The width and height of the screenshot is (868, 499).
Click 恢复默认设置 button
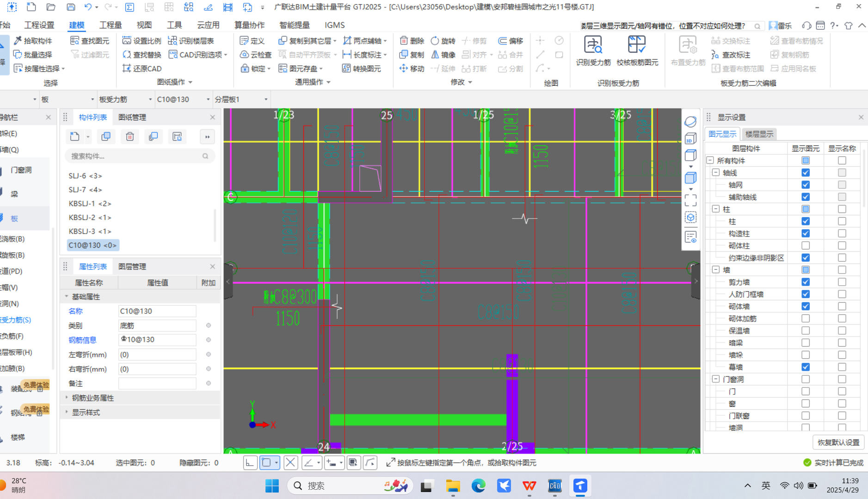(x=838, y=442)
